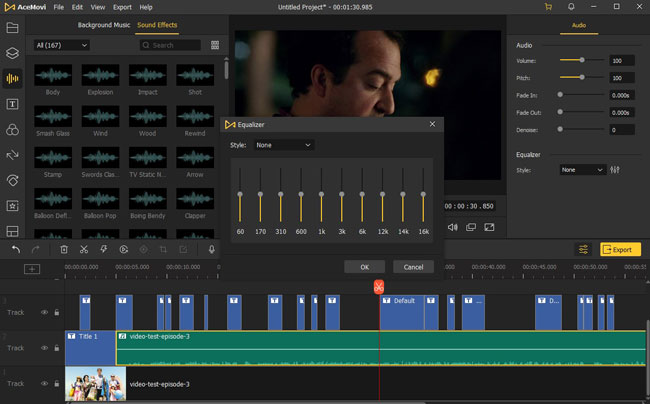Click the Split scissors tool icon
The image size is (650, 404).
pyautogui.click(x=84, y=249)
